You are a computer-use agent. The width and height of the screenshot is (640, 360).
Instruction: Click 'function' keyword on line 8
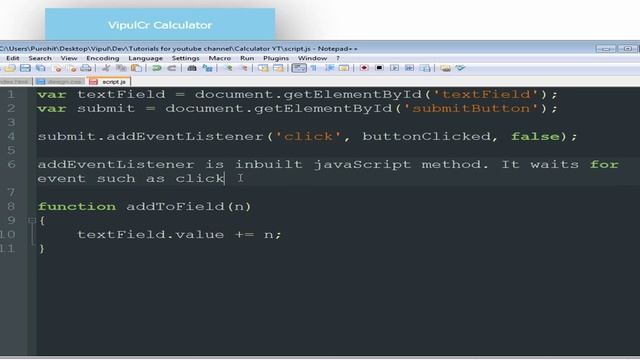(x=77, y=207)
